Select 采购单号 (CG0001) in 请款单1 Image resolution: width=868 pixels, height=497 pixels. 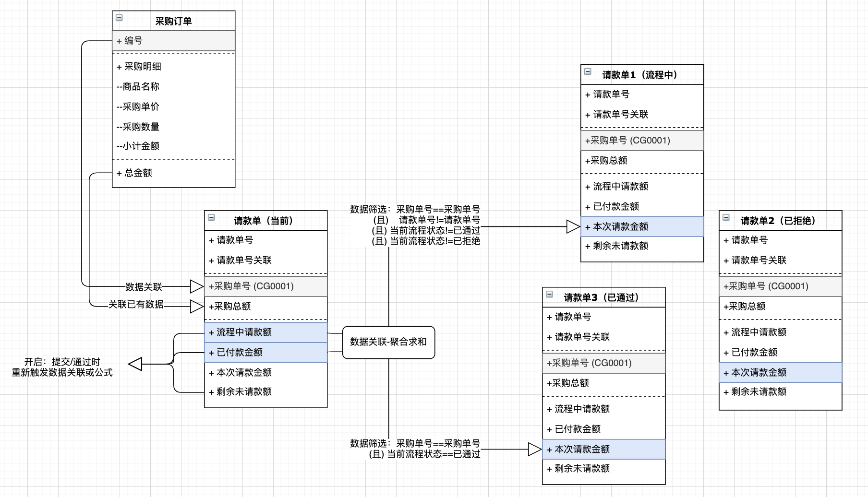tap(642, 141)
